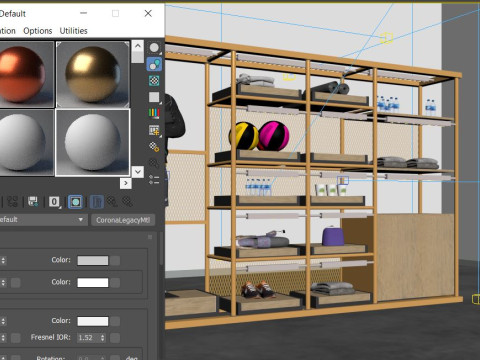Screen dimensions: 480x360
Task: Click the CoronaLegacyMtl material type button
Action: 123,220
